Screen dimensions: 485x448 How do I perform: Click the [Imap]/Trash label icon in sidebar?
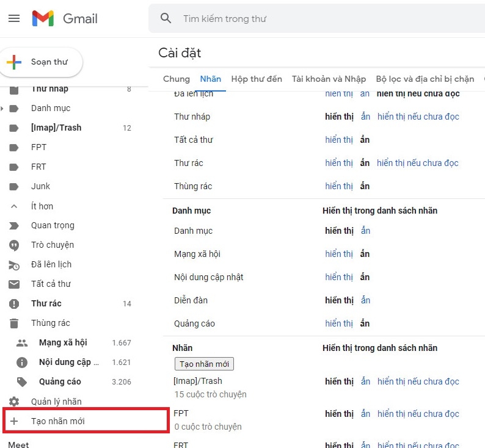14,128
